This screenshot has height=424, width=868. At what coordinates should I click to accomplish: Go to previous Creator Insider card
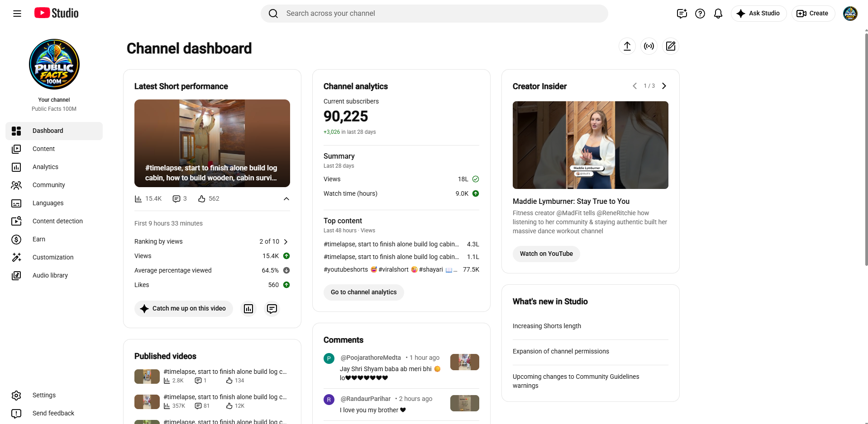634,86
